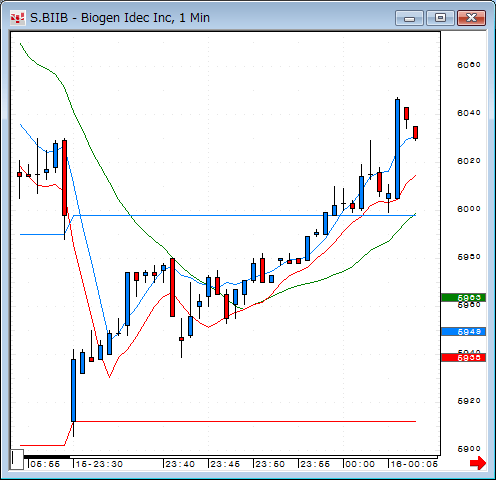Click the 23:40 time axis label
Screen dimensions: 496x480
(180, 464)
